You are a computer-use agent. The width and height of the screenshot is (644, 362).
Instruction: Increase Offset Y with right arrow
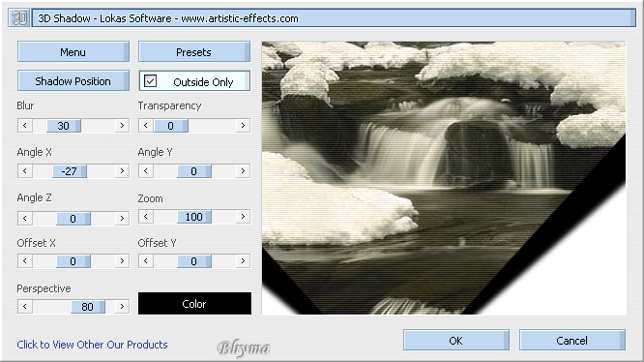243,261
